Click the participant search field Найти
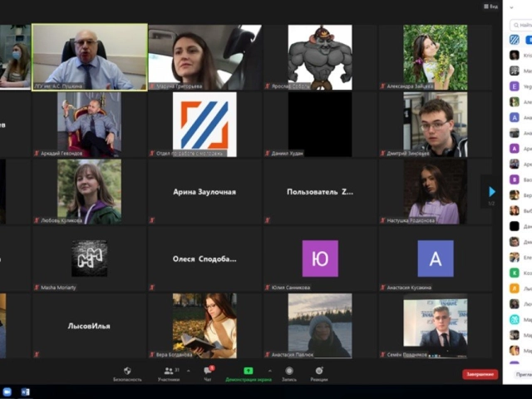Viewport: 532px width, 399px height. coord(521,25)
